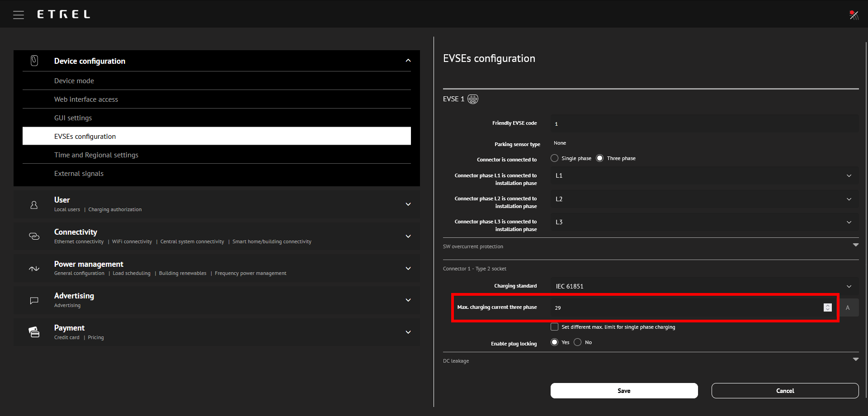The image size is (868, 416).
Task: Click the max charging current stepper arrows
Action: coord(827,307)
